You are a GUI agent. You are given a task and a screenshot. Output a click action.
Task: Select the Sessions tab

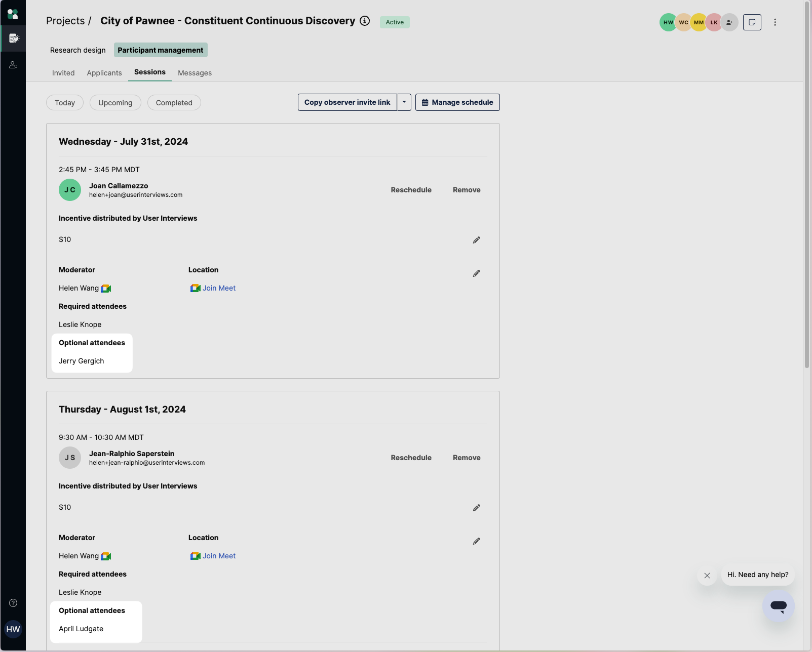[150, 72]
